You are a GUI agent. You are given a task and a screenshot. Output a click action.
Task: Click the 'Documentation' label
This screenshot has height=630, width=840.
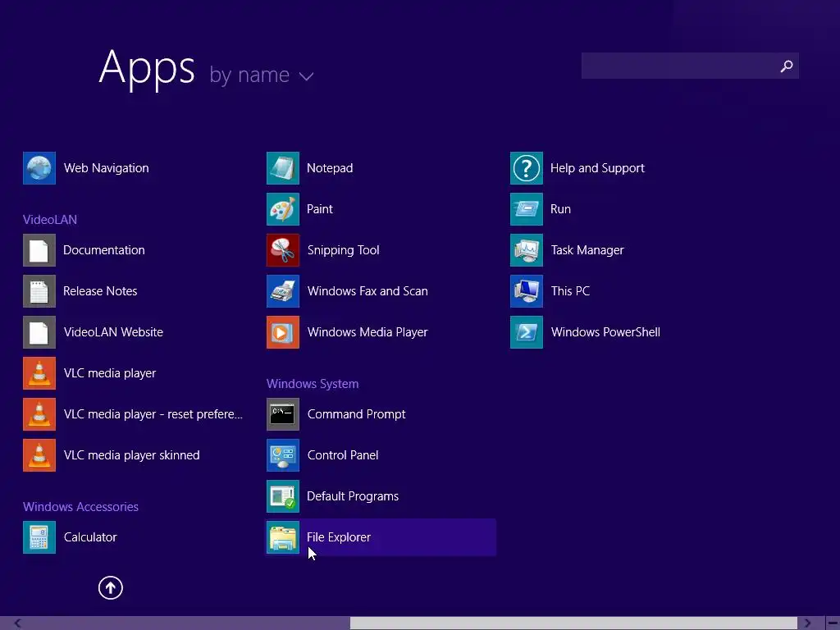coord(104,250)
